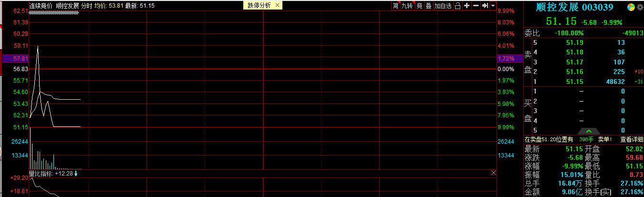644x197 pixels.
Task: Click the 56.83 previous close axis label
Action: point(21,69)
